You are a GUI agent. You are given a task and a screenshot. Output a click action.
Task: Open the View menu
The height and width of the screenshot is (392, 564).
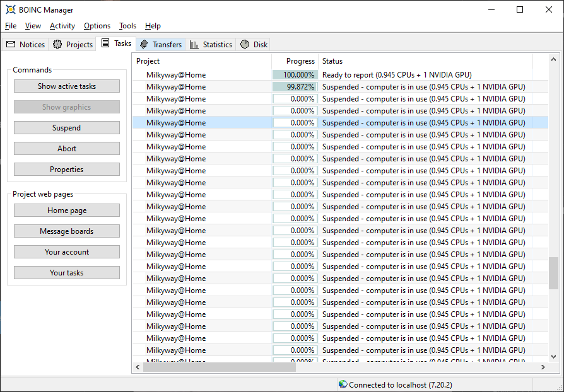(33, 26)
